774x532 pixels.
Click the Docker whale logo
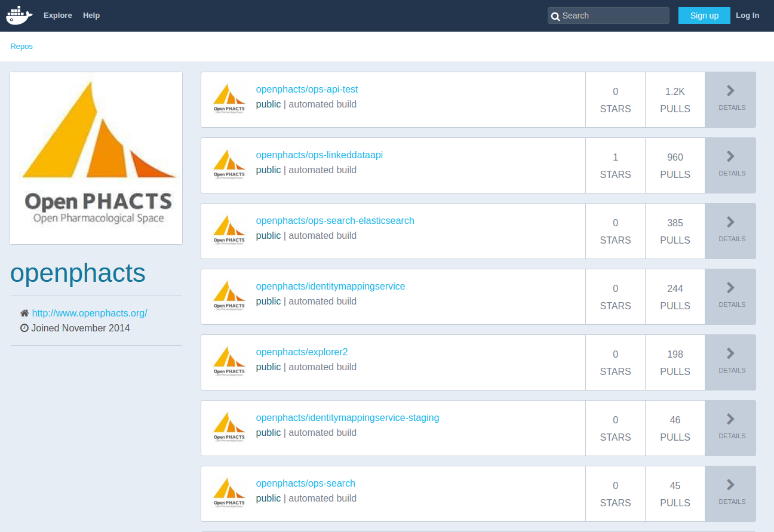pyautogui.click(x=19, y=16)
